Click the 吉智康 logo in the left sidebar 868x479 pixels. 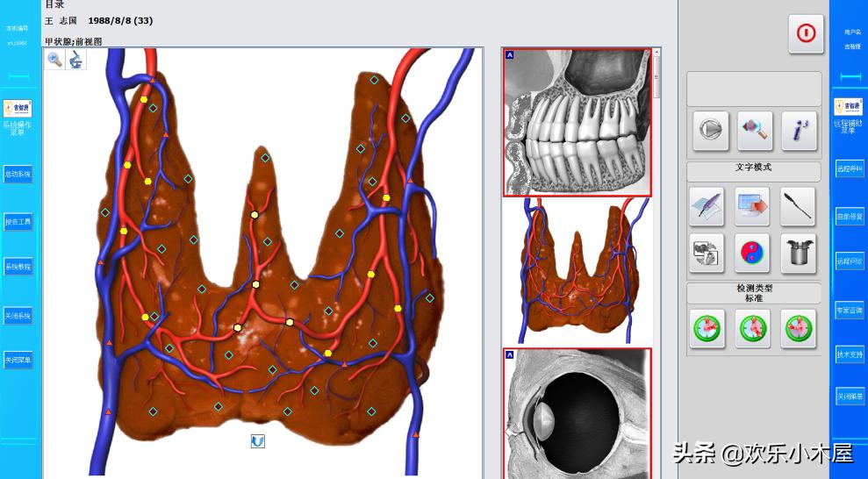click(x=18, y=108)
